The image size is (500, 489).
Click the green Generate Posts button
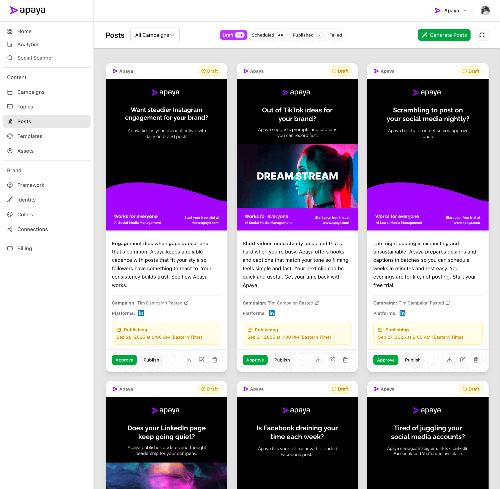444,35
